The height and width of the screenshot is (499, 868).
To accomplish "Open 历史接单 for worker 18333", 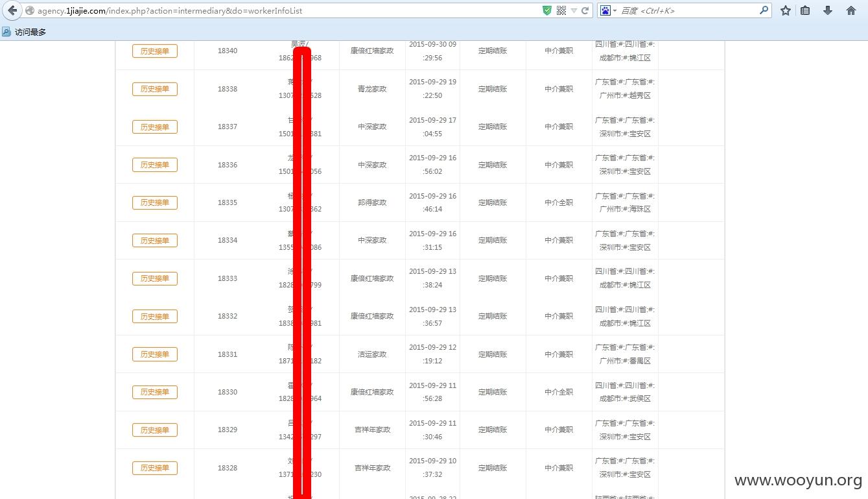I will [155, 278].
